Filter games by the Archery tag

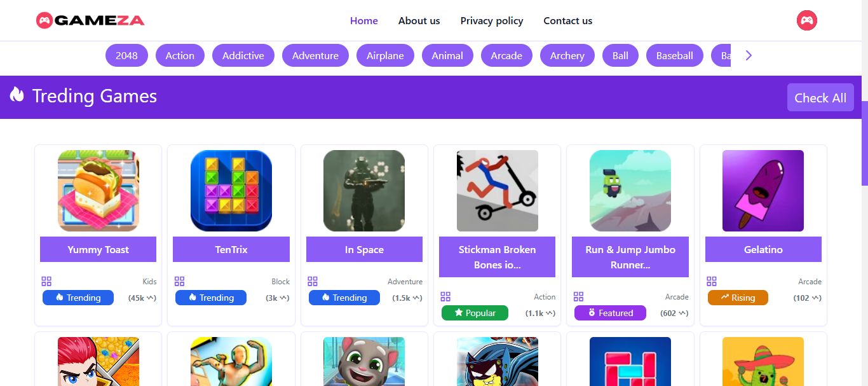(567, 55)
